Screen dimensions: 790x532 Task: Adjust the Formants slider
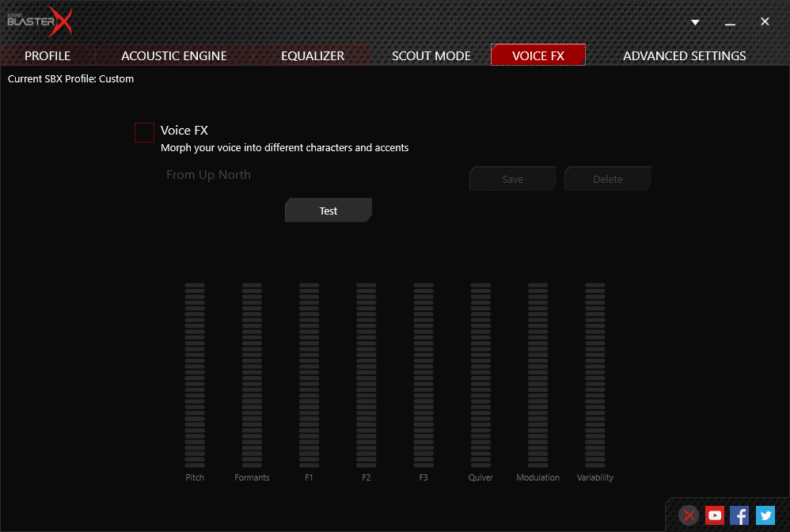pos(252,374)
